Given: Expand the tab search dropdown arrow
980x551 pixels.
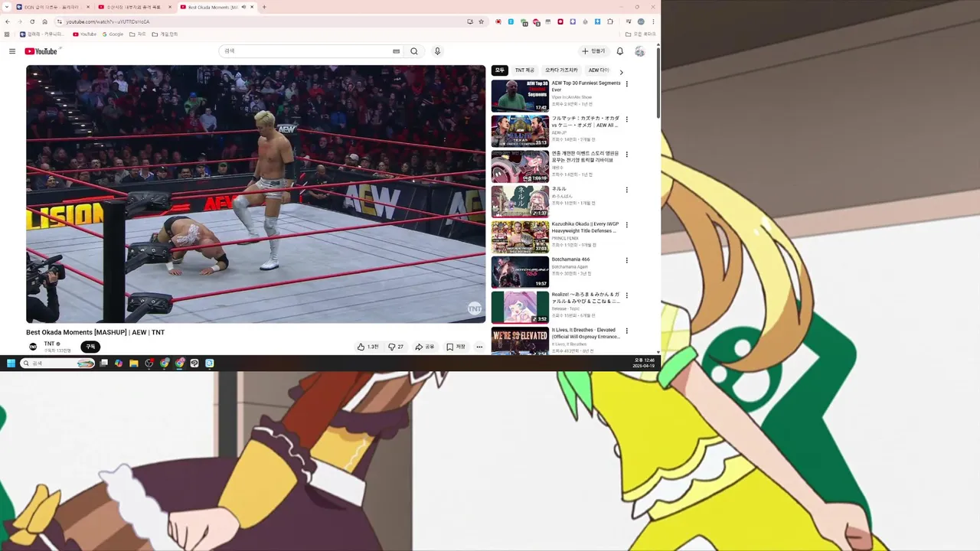Looking at the screenshot, I should click(x=7, y=7).
